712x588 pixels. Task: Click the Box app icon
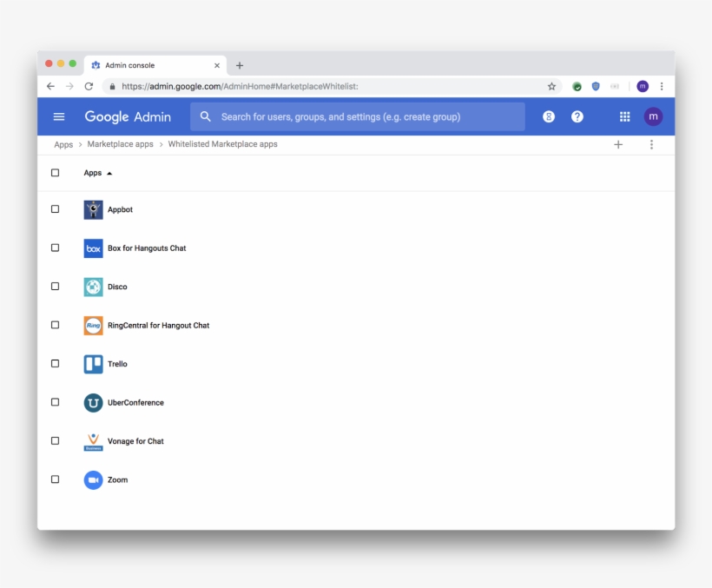coord(93,248)
